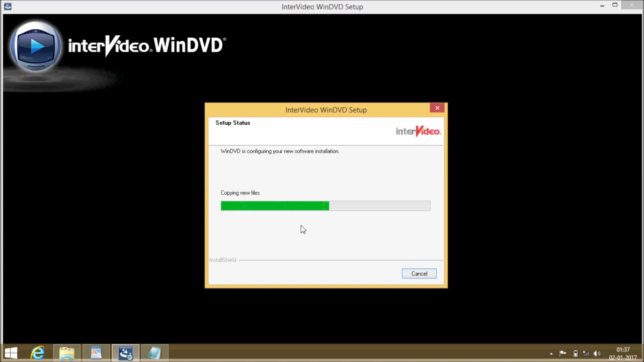644x362 pixels.
Task: Click the dialog's title bar text
Action: click(326, 110)
